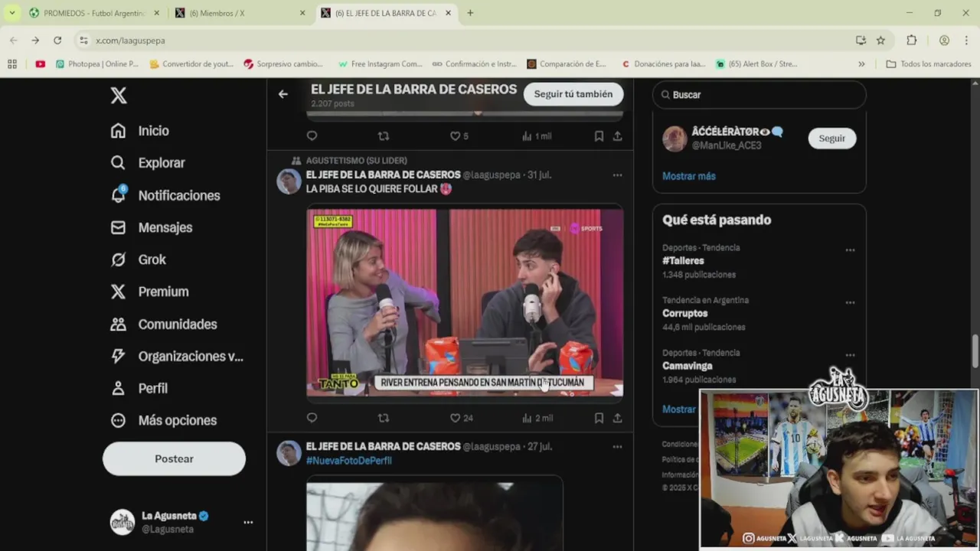Viewport: 980px width, 551px height.
Task: Switch to PROMIEDOS Futbol Argentino tab
Action: (95, 13)
